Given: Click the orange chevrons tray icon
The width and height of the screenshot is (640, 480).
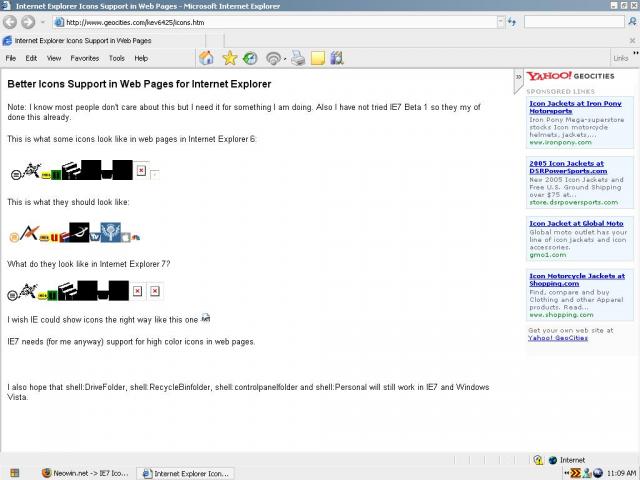Looking at the screenshot, I should 576,473.
